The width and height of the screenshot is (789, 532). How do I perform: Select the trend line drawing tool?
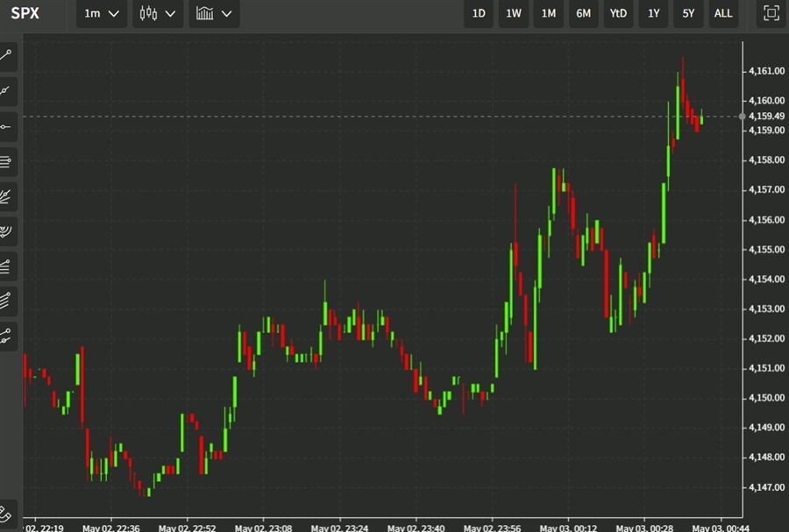(x=7, y=55)
